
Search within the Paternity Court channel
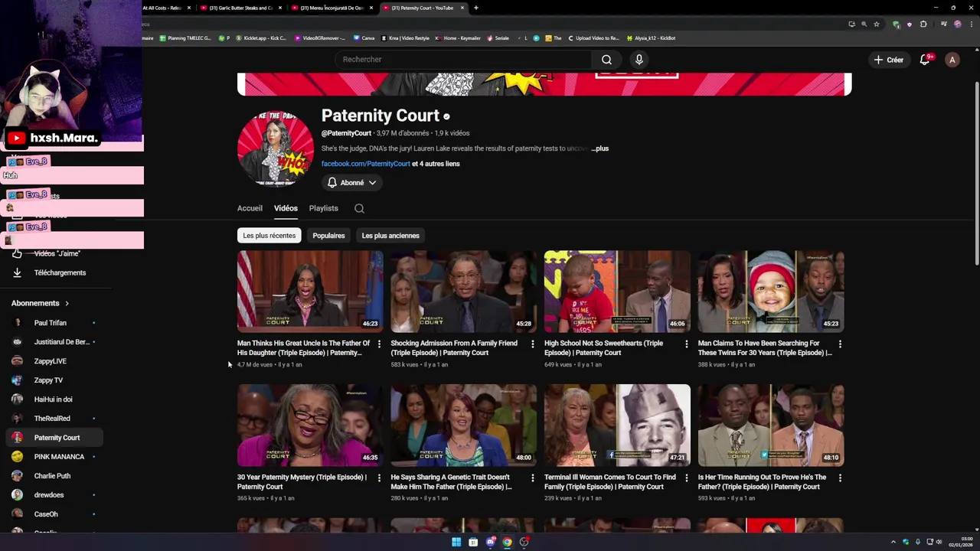[359, 208]
